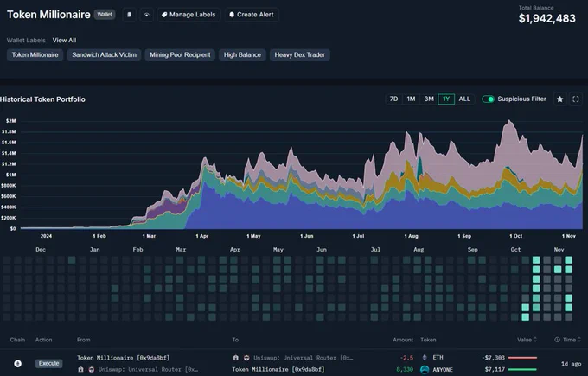Select the Sandwich Attack Victim label
The width and height of the screenshot is (588, 376).
105,54
